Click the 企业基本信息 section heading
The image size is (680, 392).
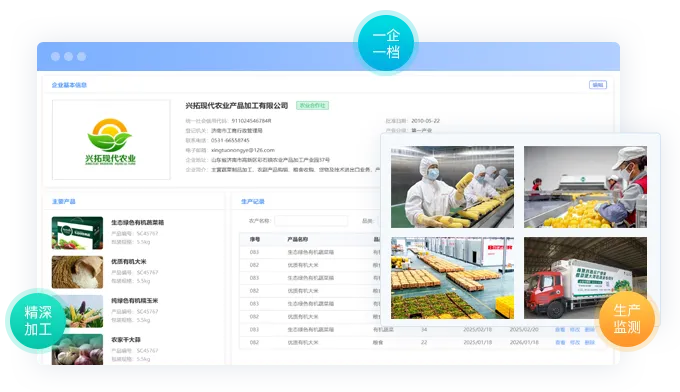[x=69, y=85]
